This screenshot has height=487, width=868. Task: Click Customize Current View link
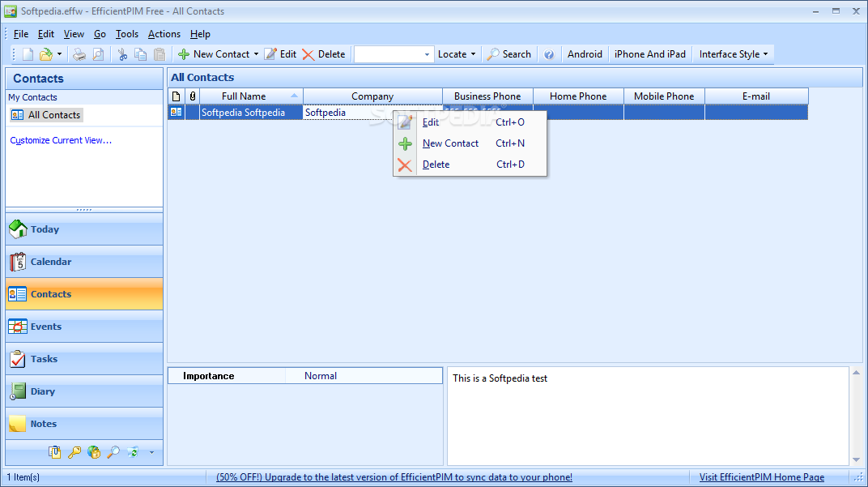click(61, 141)
